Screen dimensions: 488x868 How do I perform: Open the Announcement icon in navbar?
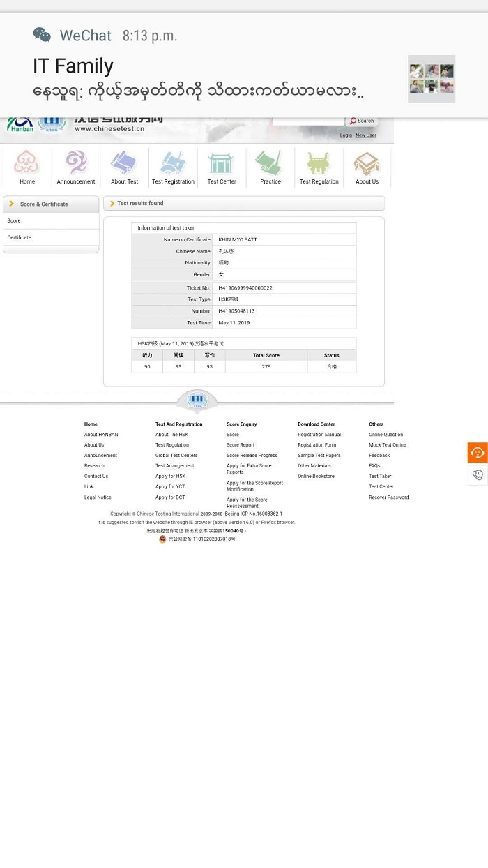click(x=75, y=164)
